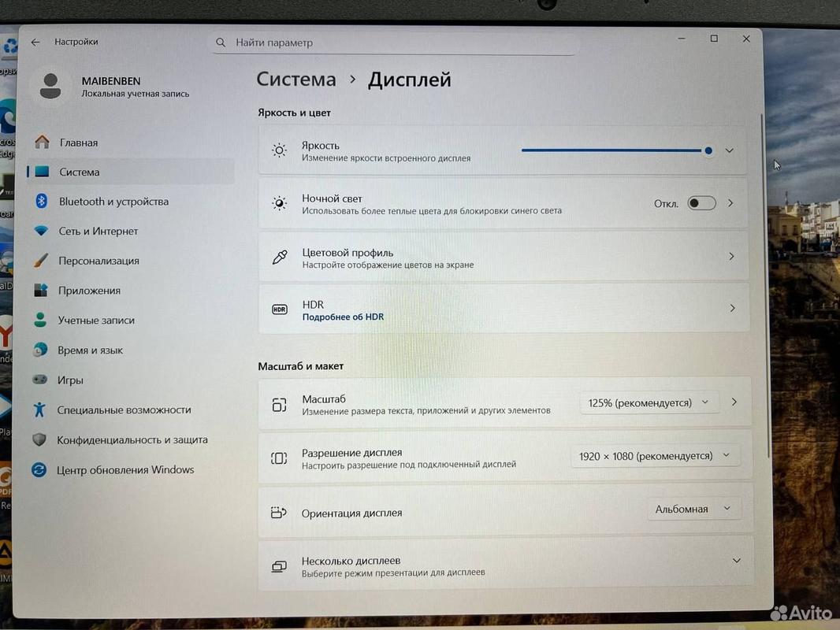Click Система in the breadcrumb
This screenshot has height=630, width=840.
click(x=296, y=80)
